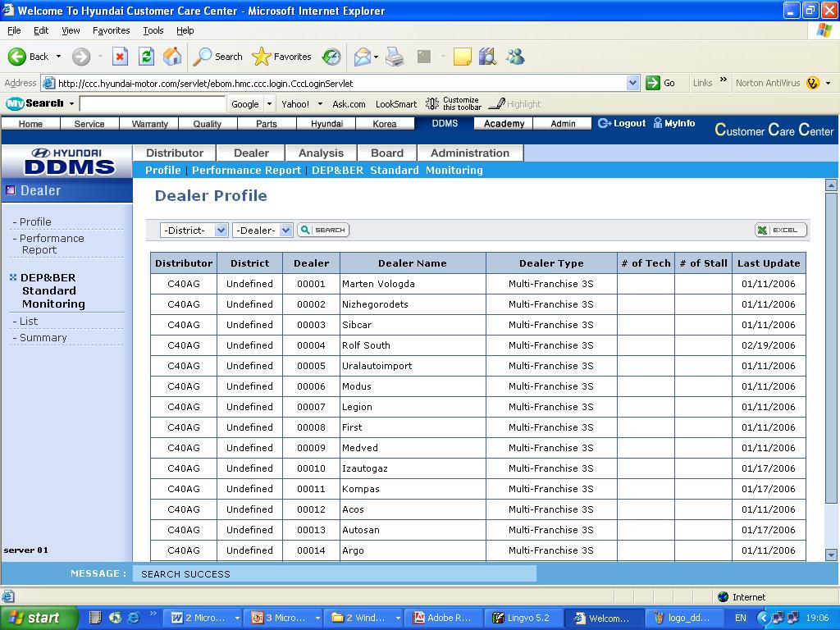
Task: Click the Logout link
Action: [x=622, y=123]
